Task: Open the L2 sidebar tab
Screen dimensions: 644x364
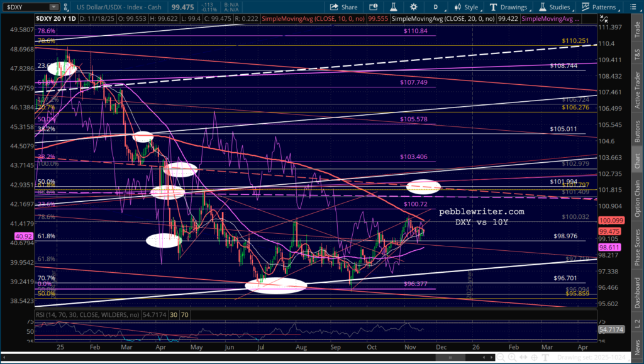Action: click(x=637, y=323)
